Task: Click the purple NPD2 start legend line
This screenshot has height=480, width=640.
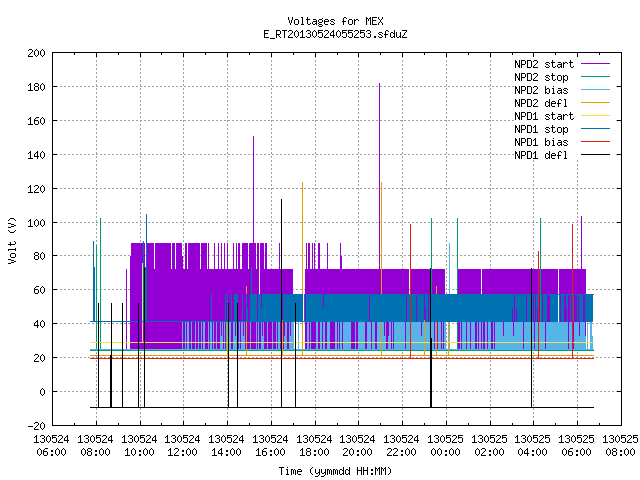Action: coord(596,64)
